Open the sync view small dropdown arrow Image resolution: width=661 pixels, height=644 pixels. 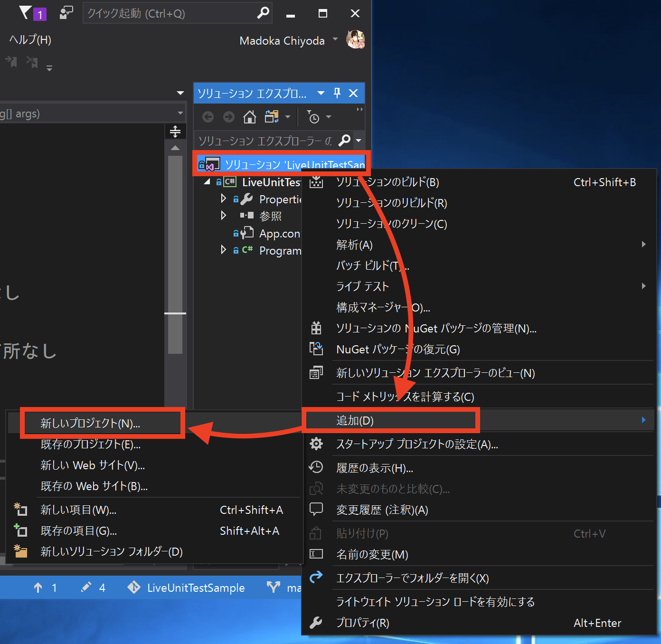click(x=287, y=116)
